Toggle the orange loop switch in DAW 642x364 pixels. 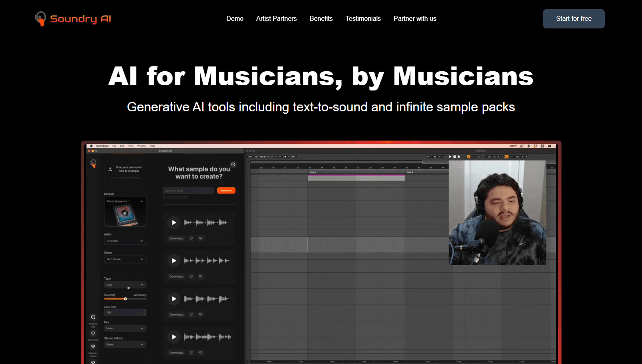pyautogui.click(x=506, y=157)
